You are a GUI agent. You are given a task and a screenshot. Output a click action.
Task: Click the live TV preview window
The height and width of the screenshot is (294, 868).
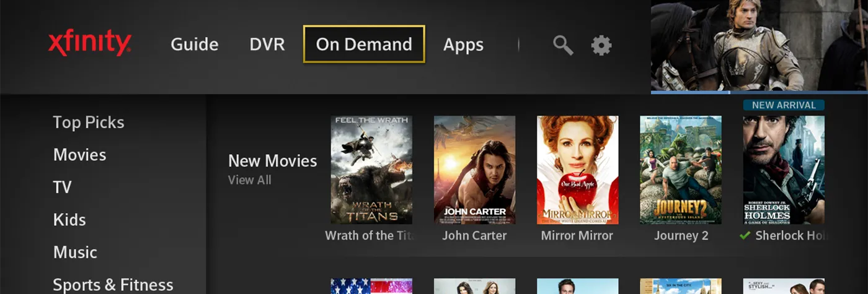[759, 46]
